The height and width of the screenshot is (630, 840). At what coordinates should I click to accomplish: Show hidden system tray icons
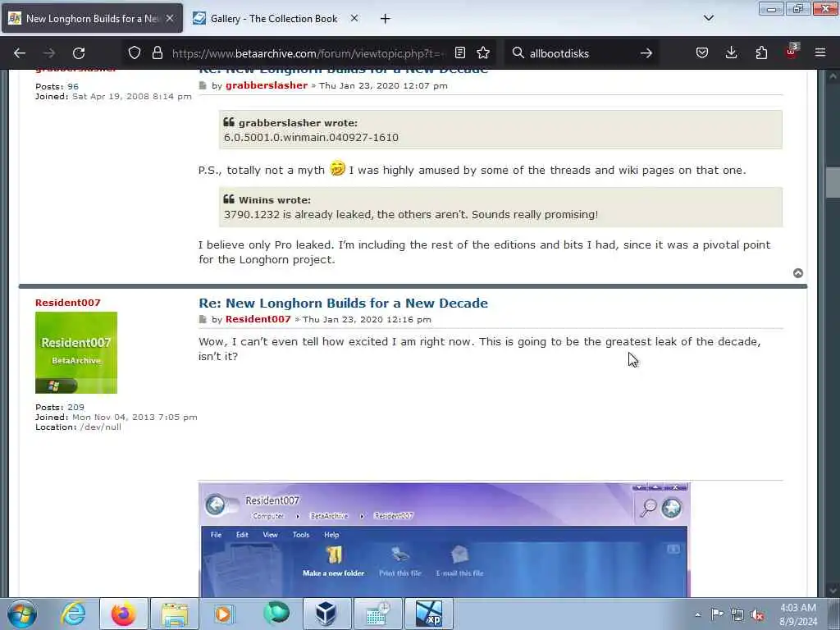tap(697, 614)
